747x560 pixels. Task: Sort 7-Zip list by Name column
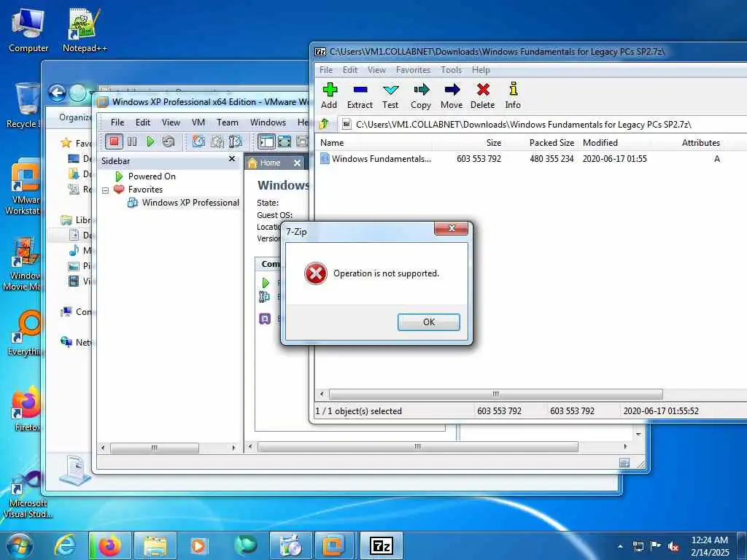(374, 143)
